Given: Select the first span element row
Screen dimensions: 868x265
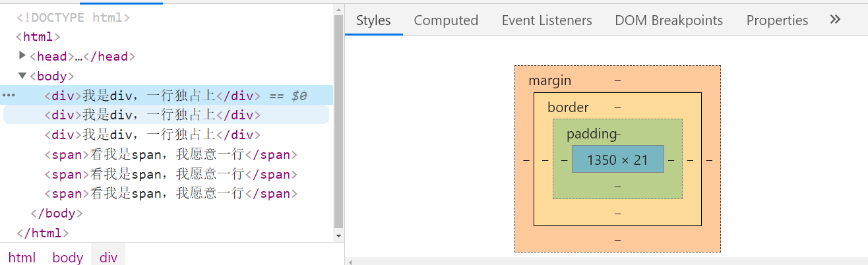Looking at the screenshot, I should coord(171,155).
